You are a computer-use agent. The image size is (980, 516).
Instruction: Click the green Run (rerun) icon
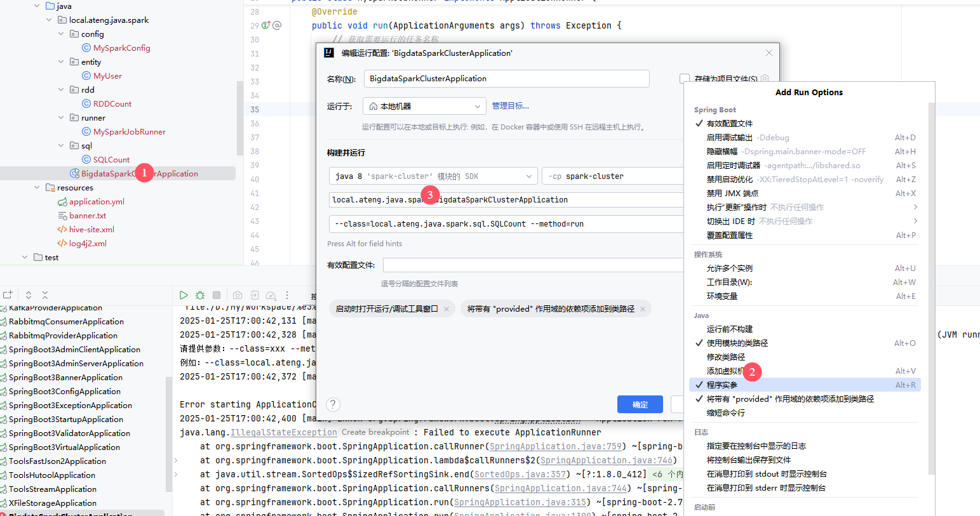[x=184, y=295]
